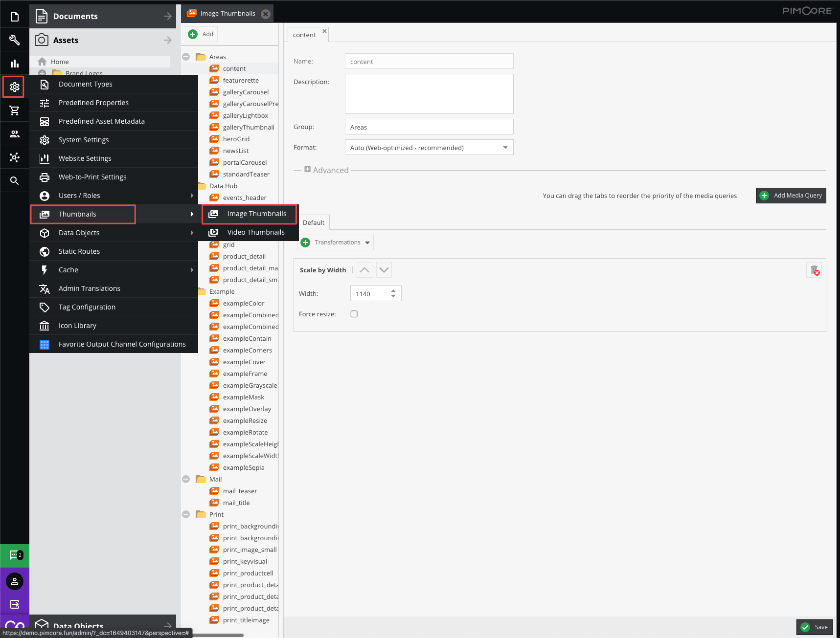Click the logout icon in sidebar
840x638 pixels.
[14, 604]
